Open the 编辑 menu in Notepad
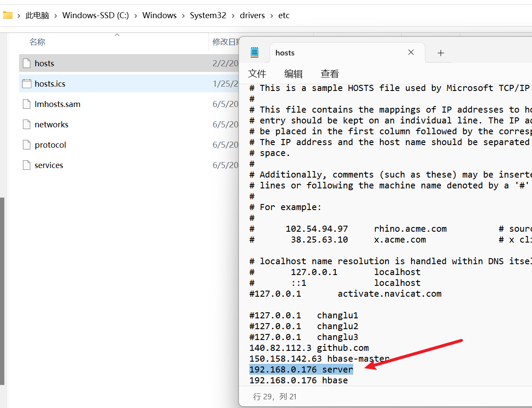 [293, 74]
